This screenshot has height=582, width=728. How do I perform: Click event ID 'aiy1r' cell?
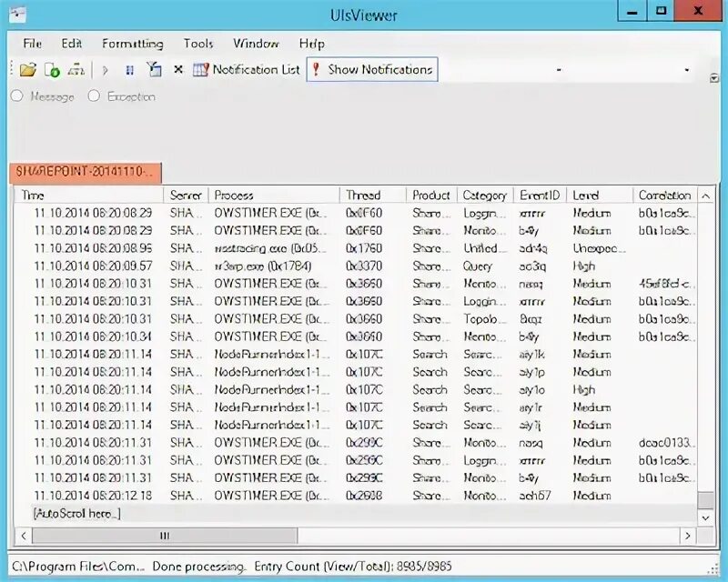[x=531, y=407]
